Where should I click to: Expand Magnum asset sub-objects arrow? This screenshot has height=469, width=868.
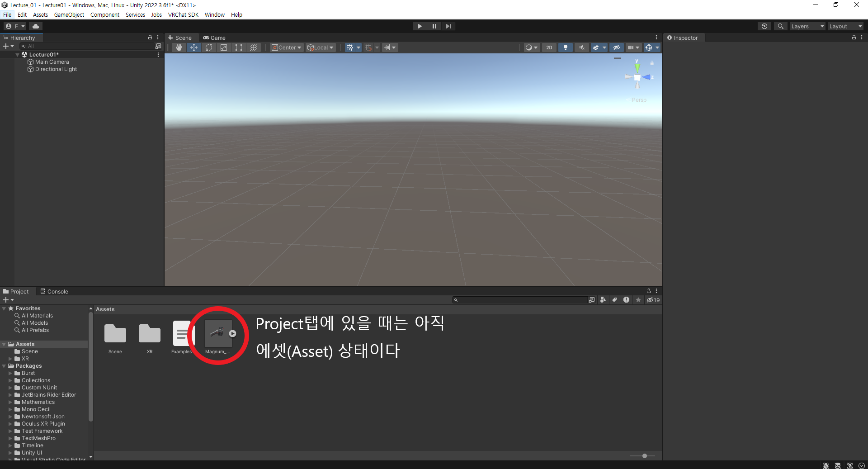tap(233, 333)
